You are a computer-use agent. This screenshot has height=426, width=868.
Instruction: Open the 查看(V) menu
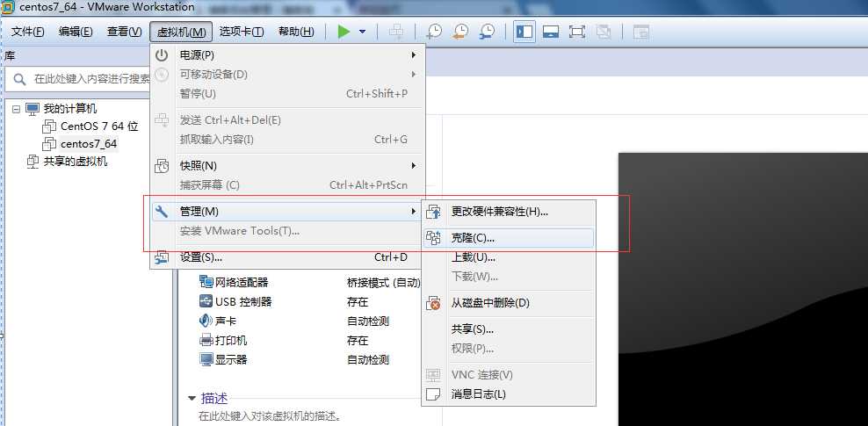125,32
